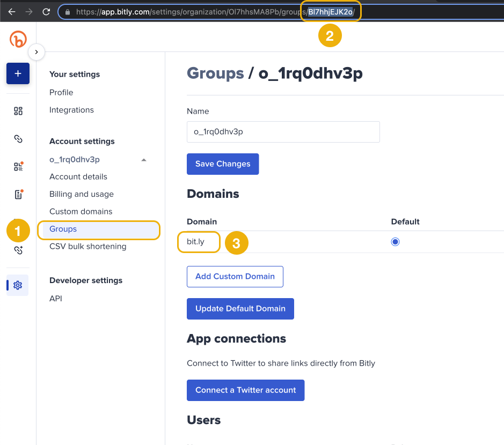Screen dimensions: 504x445
Task: Open the Links chain icon in sidebar
Action: [18, 139]
